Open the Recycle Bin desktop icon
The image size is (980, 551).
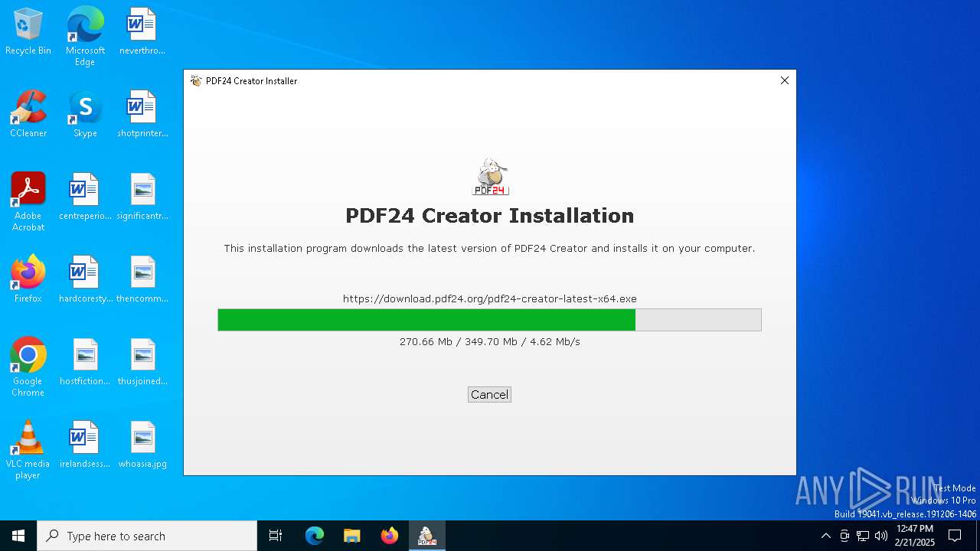[x=28, y=32]
